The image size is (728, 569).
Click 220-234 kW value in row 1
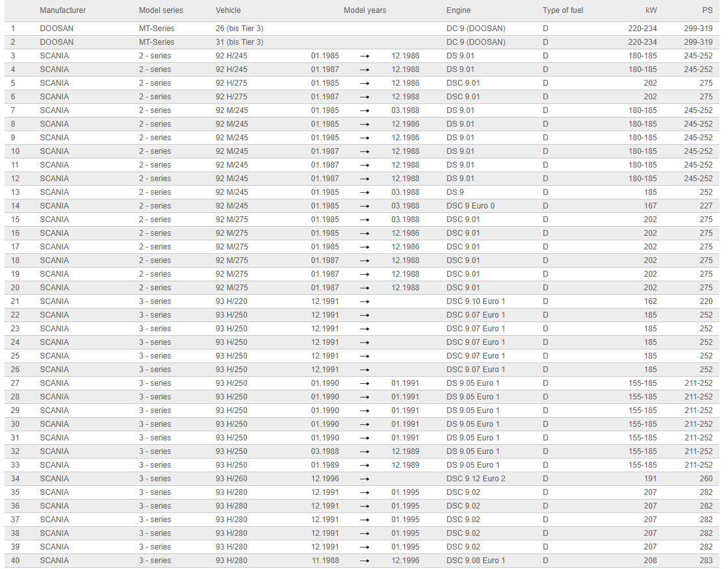point(643,29)
